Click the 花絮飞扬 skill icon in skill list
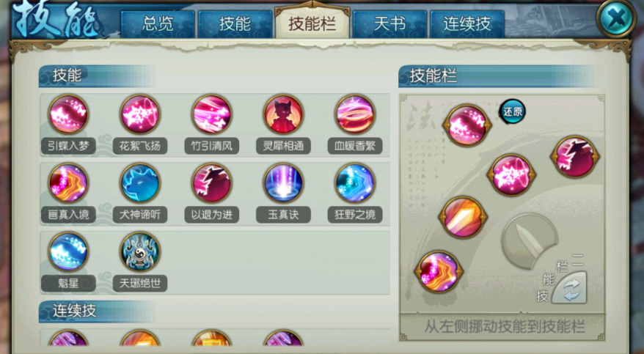 pyautogui.click(x=139, y=114)
